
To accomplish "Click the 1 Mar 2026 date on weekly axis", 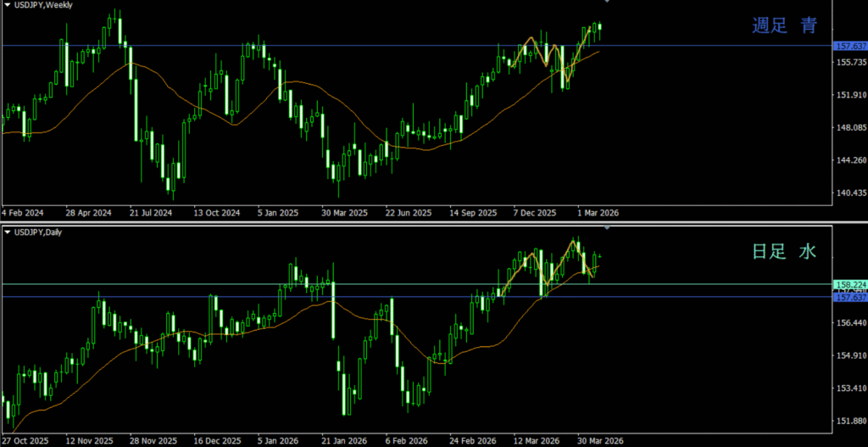I will point(599,213).
